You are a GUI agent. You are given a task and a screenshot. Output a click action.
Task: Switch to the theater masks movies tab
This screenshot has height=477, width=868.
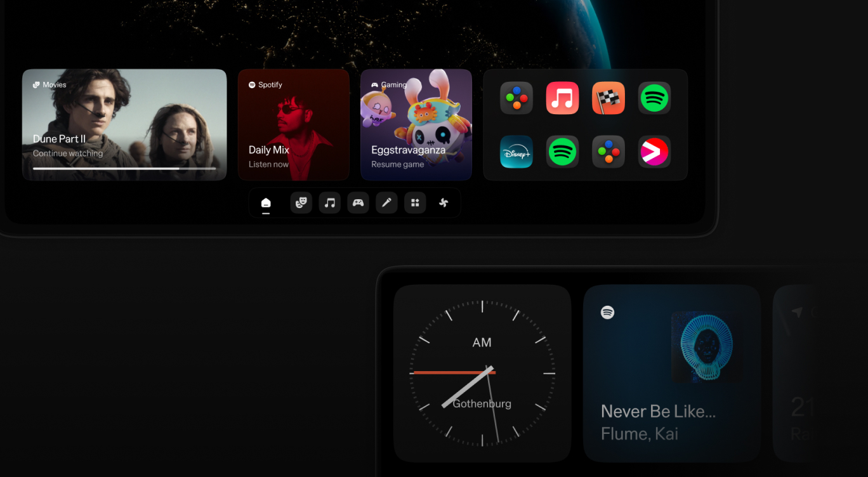301,203
